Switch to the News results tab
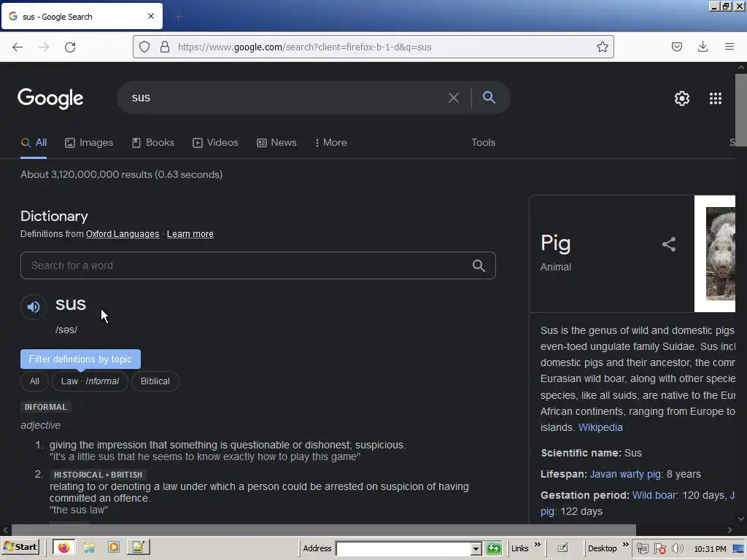747x560 pixels. 276,142
